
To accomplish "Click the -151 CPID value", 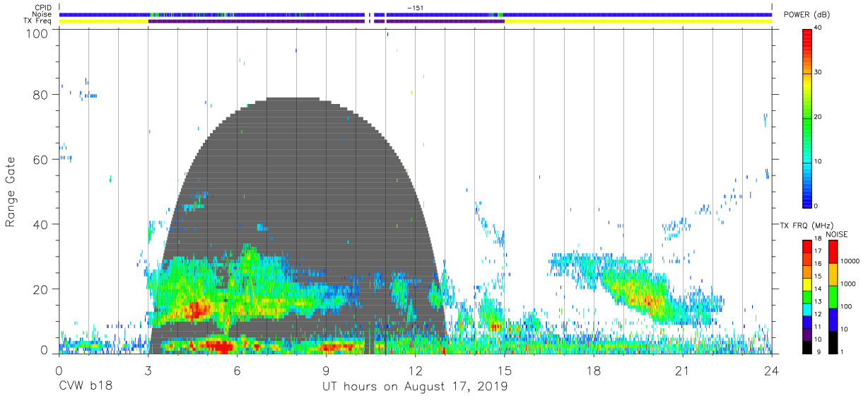I will pos(416,8).
